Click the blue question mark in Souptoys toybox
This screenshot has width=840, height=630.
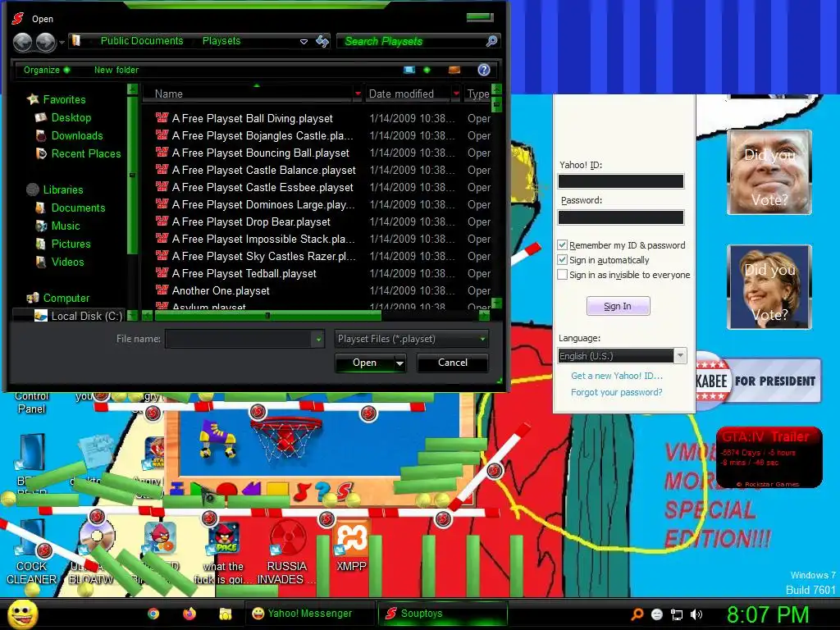[322, 491]
